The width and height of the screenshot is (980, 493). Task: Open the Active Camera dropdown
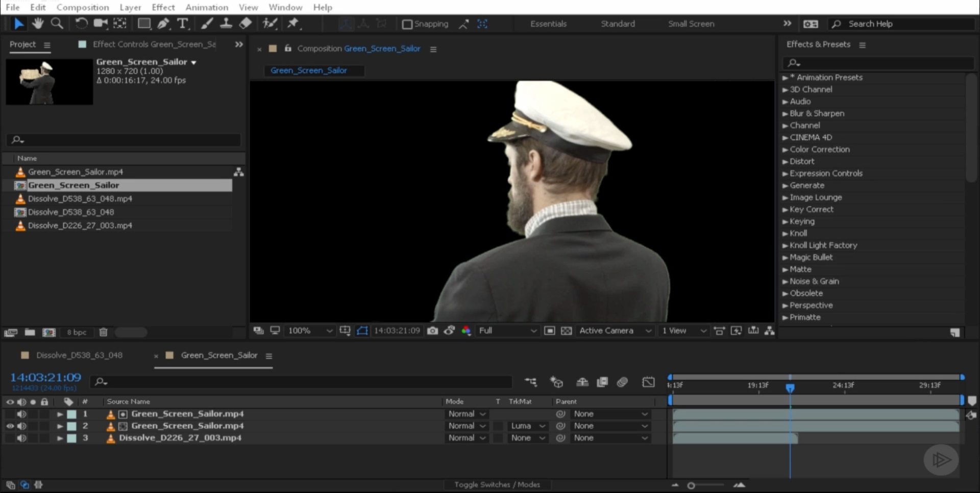[615, 331]
